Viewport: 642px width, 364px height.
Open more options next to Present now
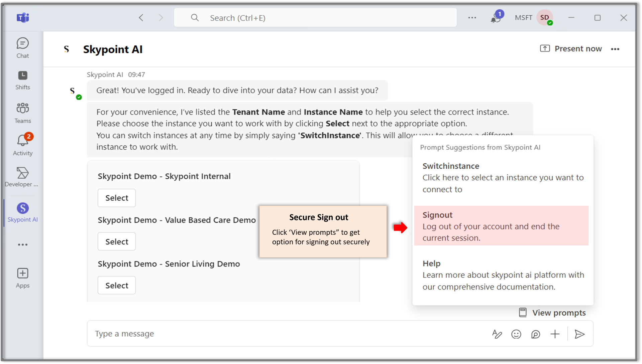click(615, 49)
